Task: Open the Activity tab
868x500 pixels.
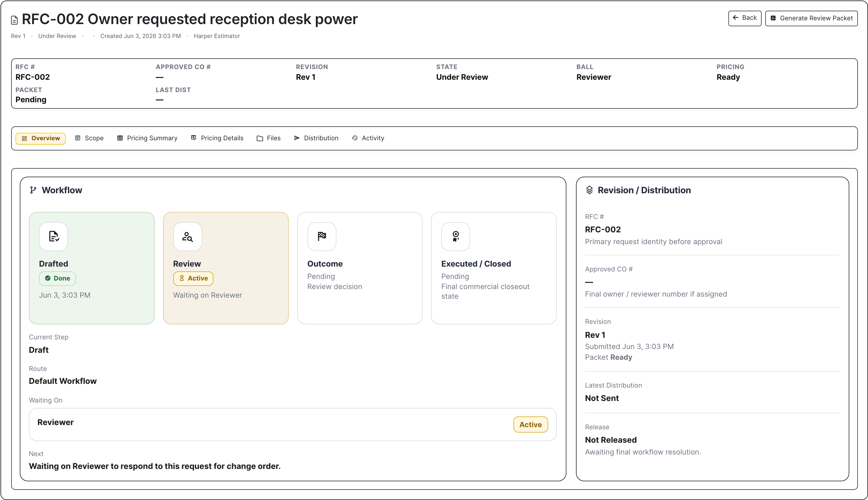Action: [368, 138]
